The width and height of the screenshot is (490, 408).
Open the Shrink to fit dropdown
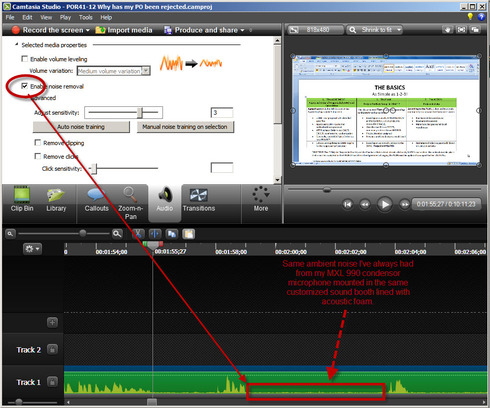(375, 30)
